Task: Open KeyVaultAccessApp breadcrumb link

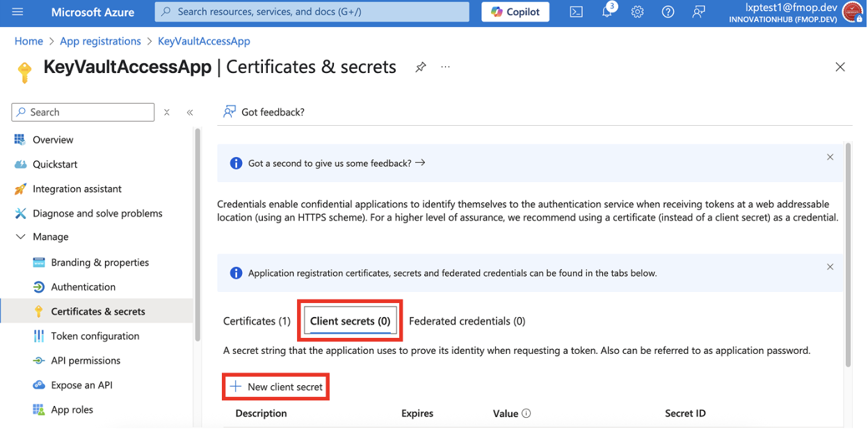Action: click(x=204, y=41)
